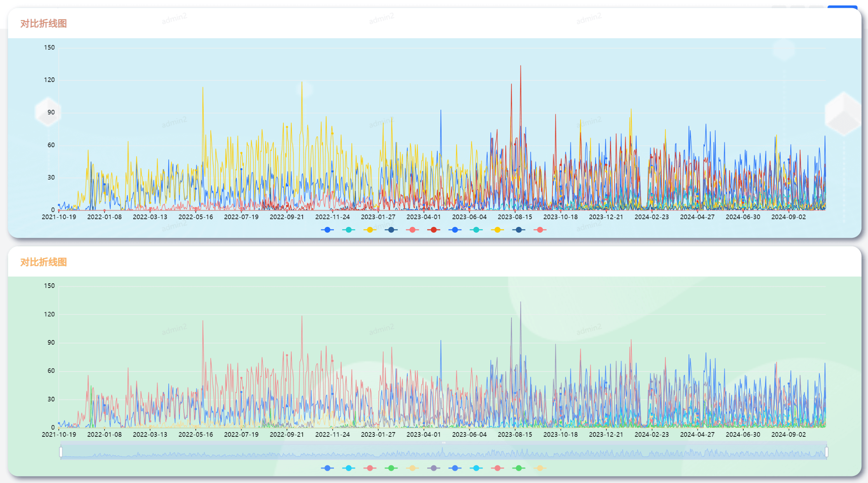This screenshot has height=483, width=868.
Task: Toggle second teal legend marker in the upper chart
Action: 476,230
